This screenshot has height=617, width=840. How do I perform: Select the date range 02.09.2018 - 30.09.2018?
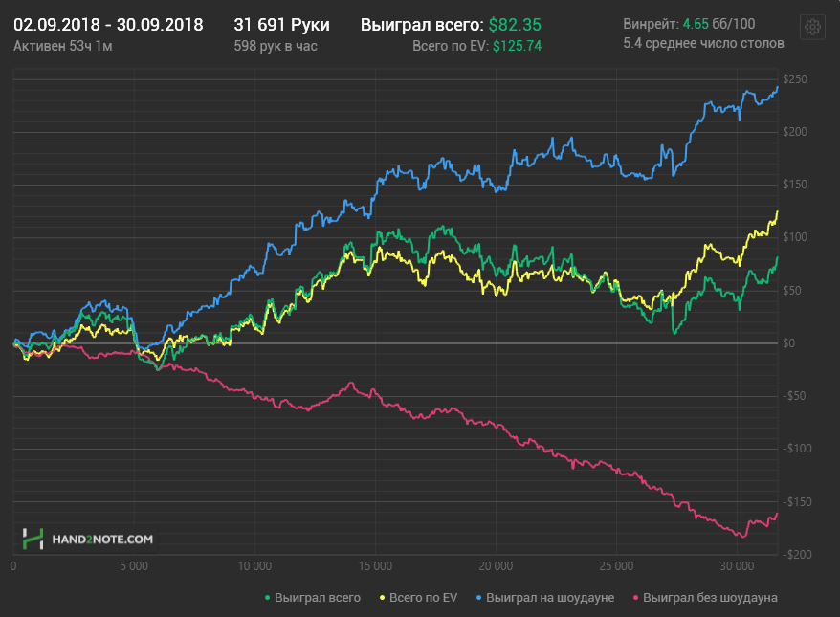point(108,25)
